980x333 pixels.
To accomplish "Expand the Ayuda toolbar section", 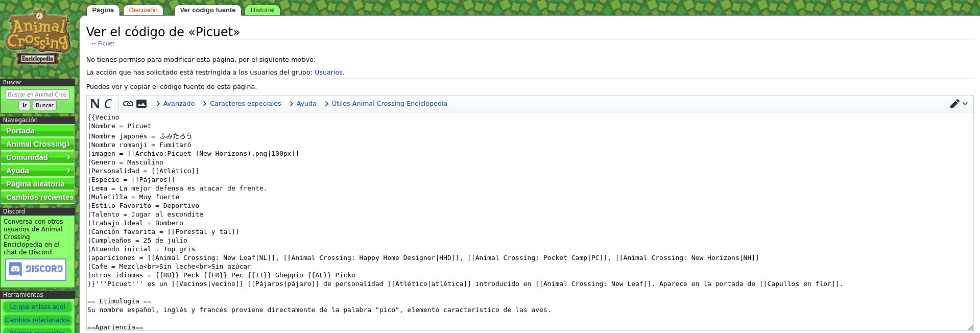I will (306, 104).
